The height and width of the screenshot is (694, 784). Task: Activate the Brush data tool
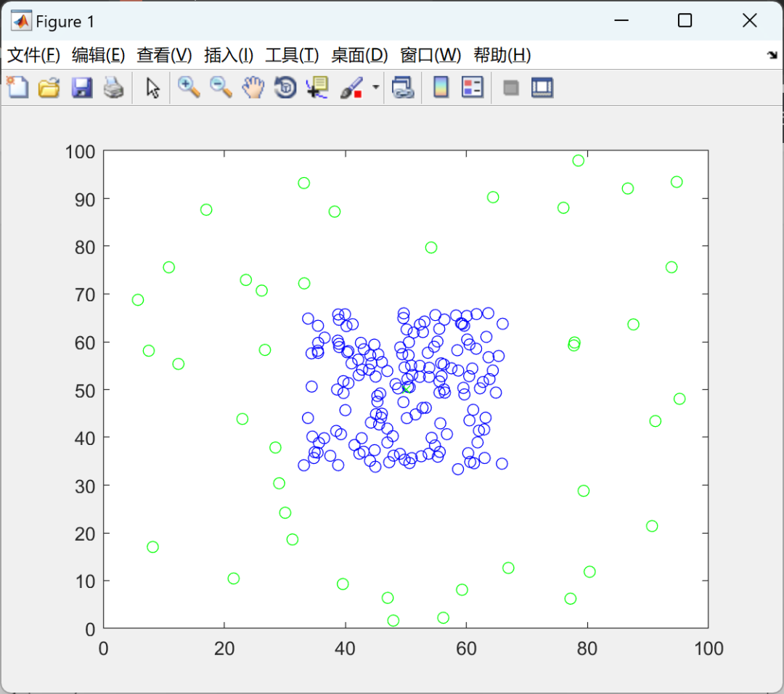click(351, 88)
